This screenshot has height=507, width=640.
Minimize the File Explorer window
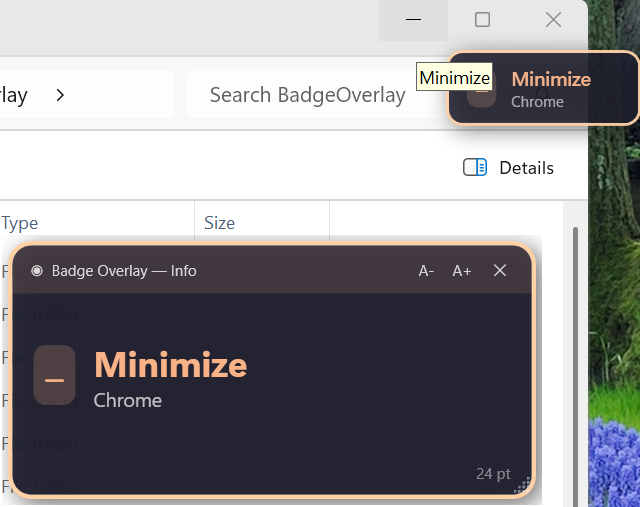413,20
